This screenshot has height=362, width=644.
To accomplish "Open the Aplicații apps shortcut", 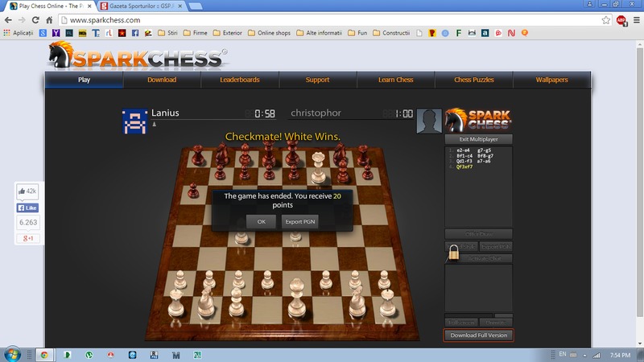I will (x=19, y=33).
